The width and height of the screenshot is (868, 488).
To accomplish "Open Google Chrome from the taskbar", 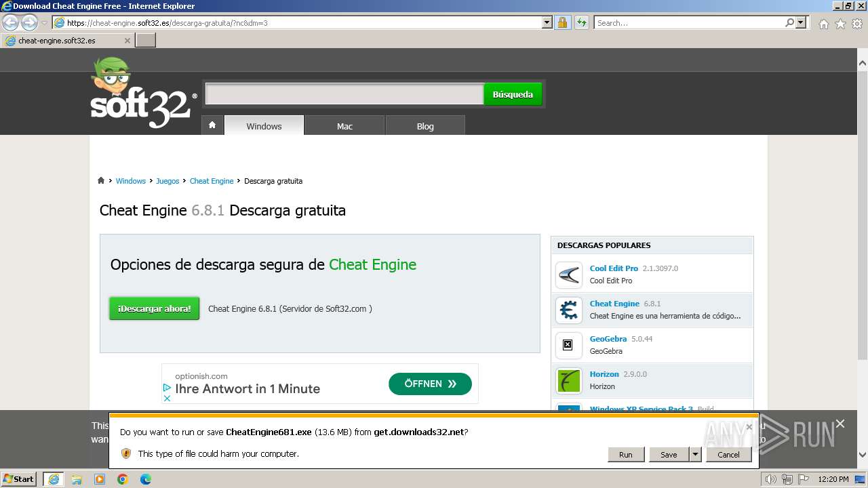I will coord(123,479).
